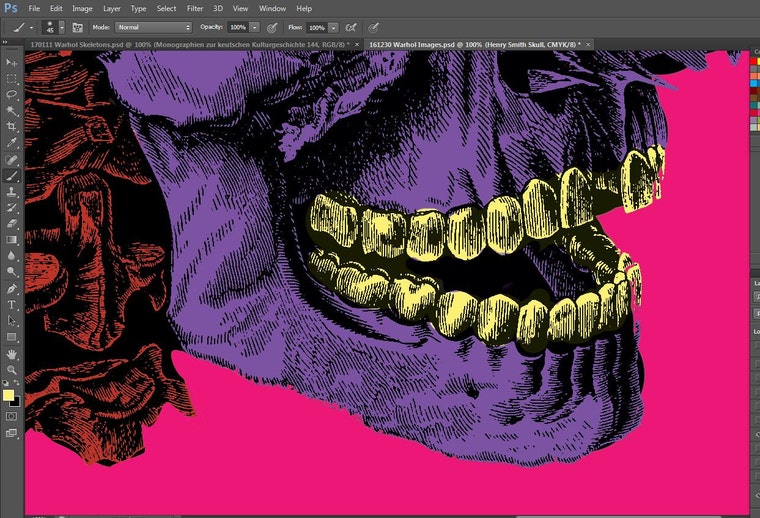Toggle the airbrush-style build-up button

(x=350, y=28)
